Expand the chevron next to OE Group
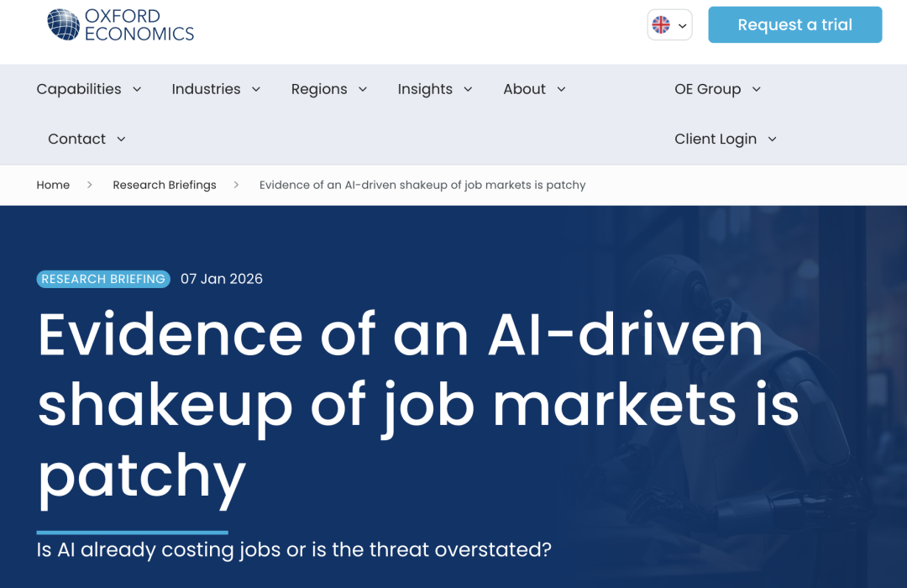The image size is (907, 588). [756, 89]
